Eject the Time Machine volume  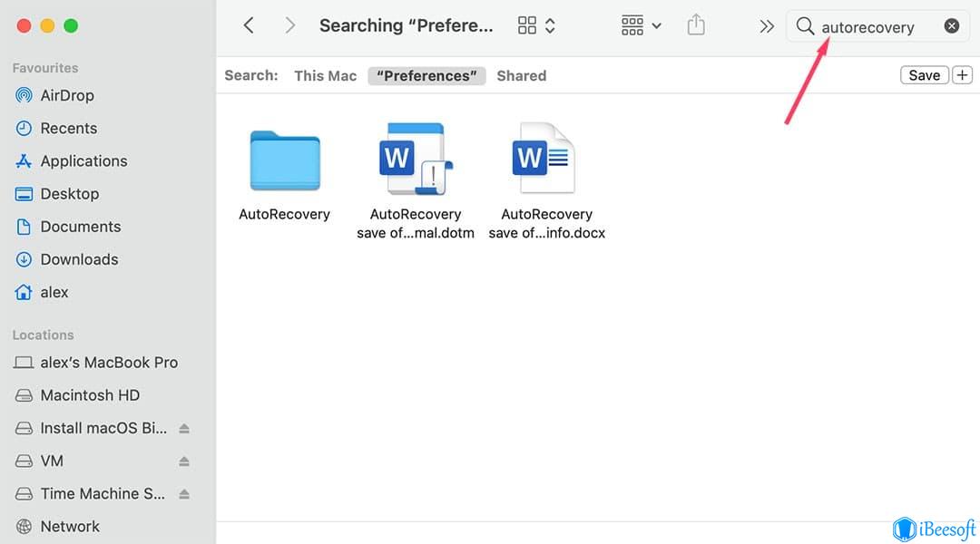(184, 494)
